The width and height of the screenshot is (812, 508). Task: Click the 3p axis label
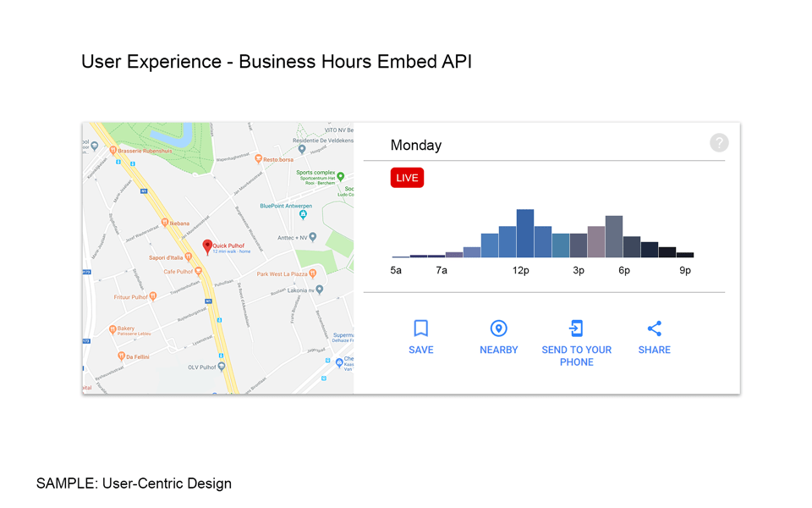click(x=579, y=270)
